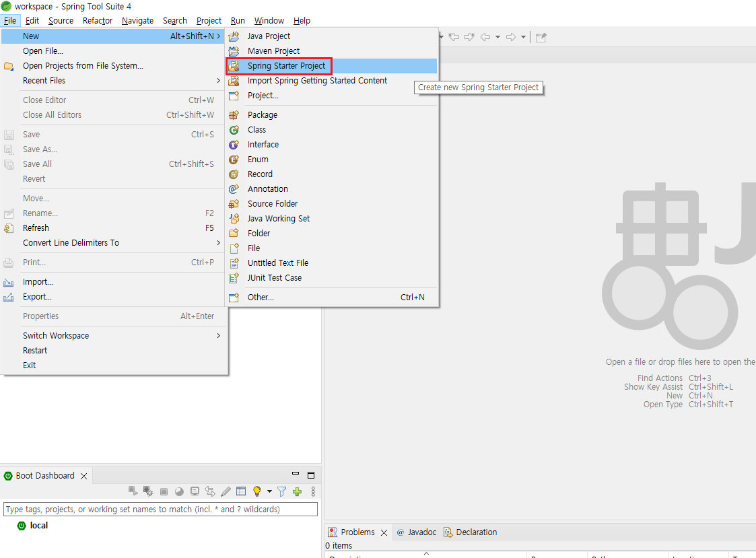Minimize the Boot Dashboard panel

coord(296,475)
